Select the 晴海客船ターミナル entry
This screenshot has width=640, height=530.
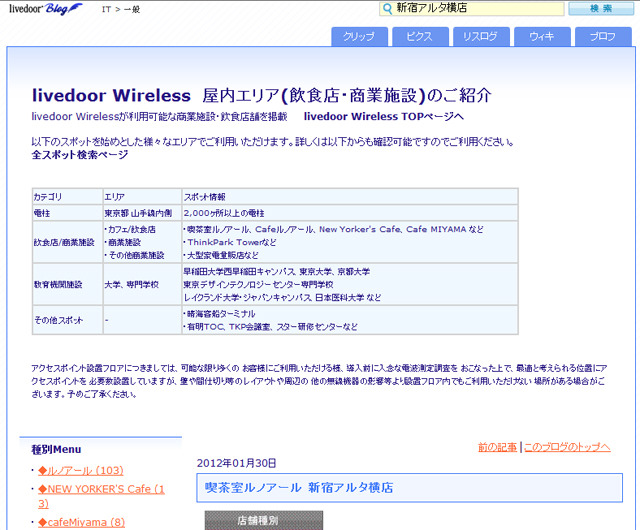pyautogui.click(x=219, y=314)
